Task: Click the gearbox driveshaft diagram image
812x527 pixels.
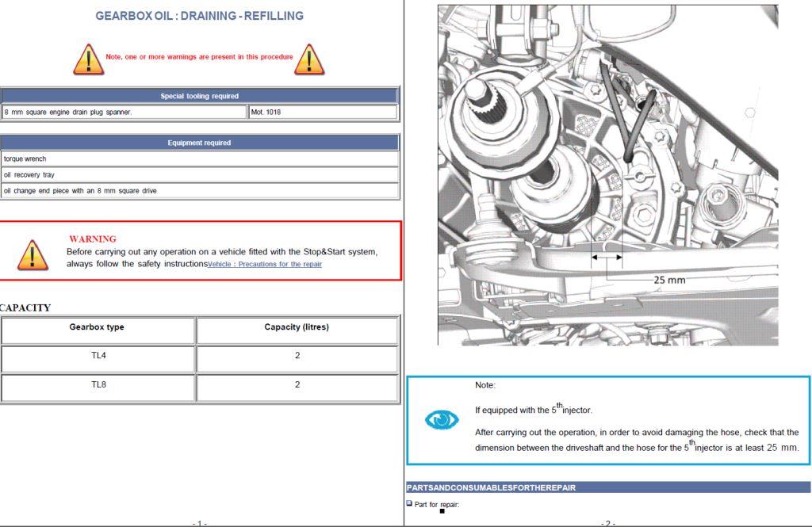Action: tap(607, 174)
